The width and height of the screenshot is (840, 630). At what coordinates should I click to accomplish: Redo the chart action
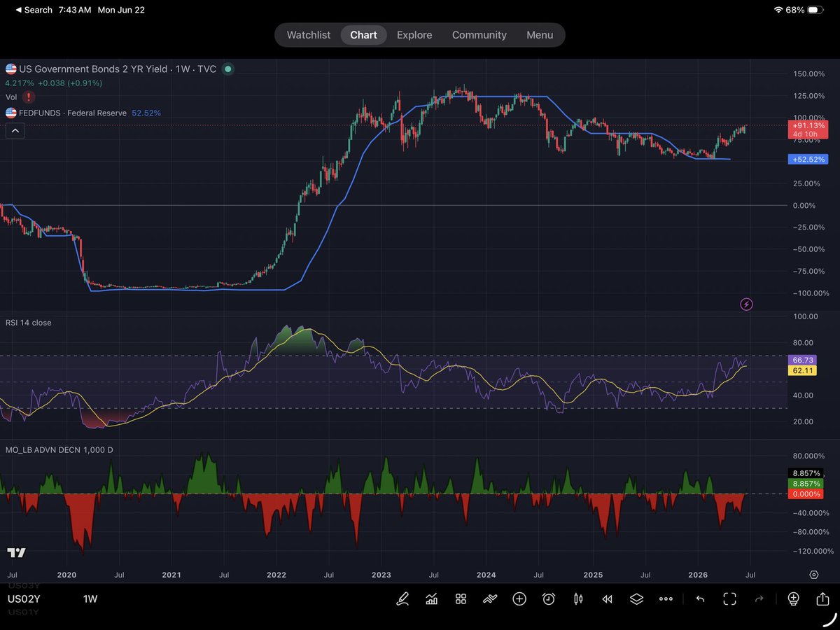[x=761, y=598]
